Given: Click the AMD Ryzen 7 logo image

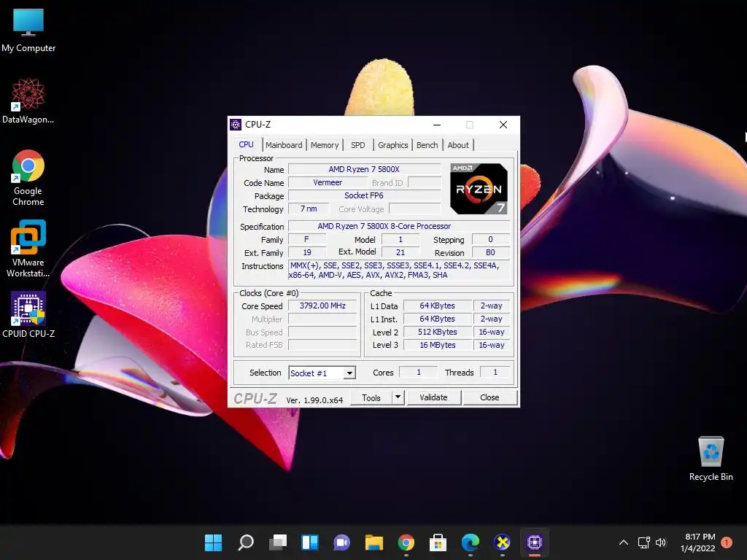Looking at the screenshot, I should pyautogui.click(x=479, y=189).
